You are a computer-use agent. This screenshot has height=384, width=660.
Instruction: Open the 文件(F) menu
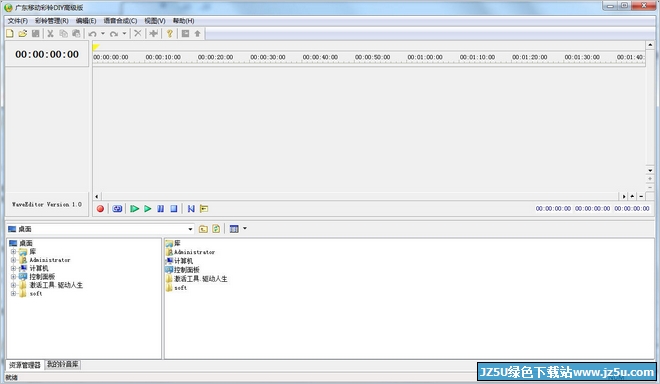[18, 21]
